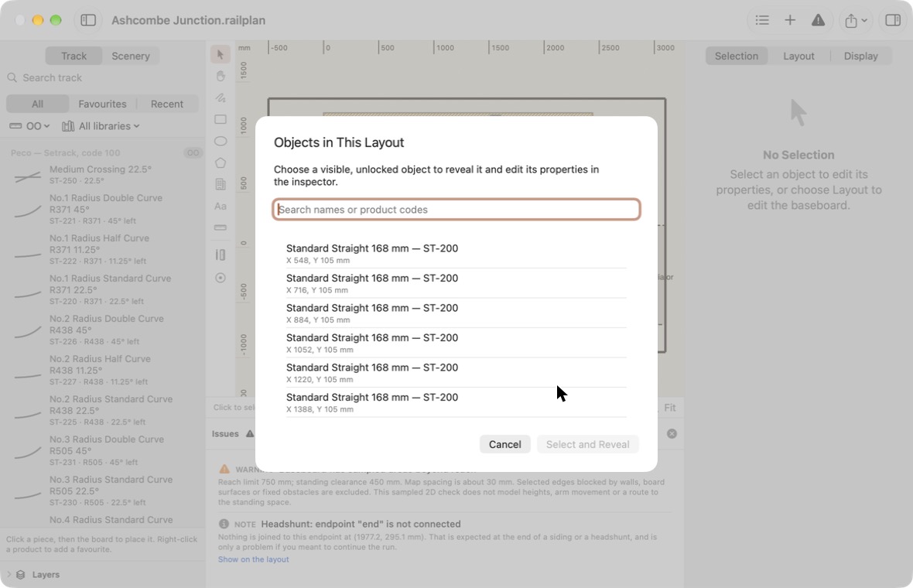Image resolution: width=913 pixels, height=588 pixels.
Task: Click the plus add button in toolbar
Action: [789, 20]
